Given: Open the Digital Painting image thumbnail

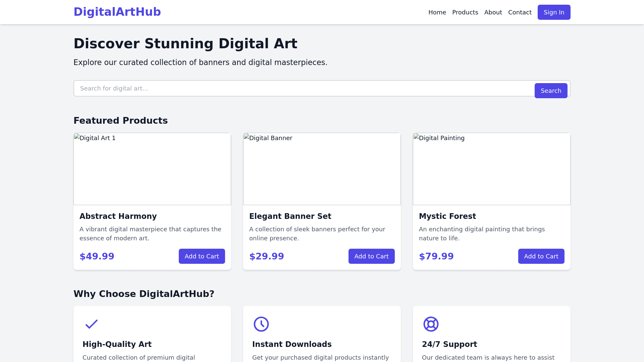Looking at the screenshot, I should tap(492, 169).
